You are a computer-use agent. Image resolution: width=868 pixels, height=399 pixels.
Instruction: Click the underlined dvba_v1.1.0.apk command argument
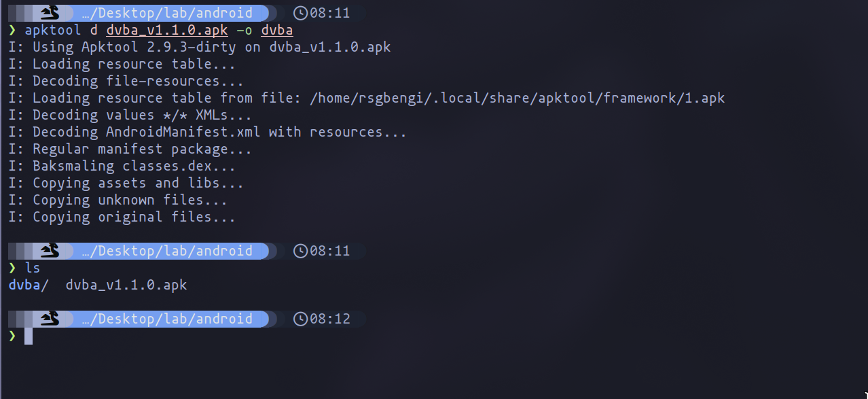pos(163,30)
